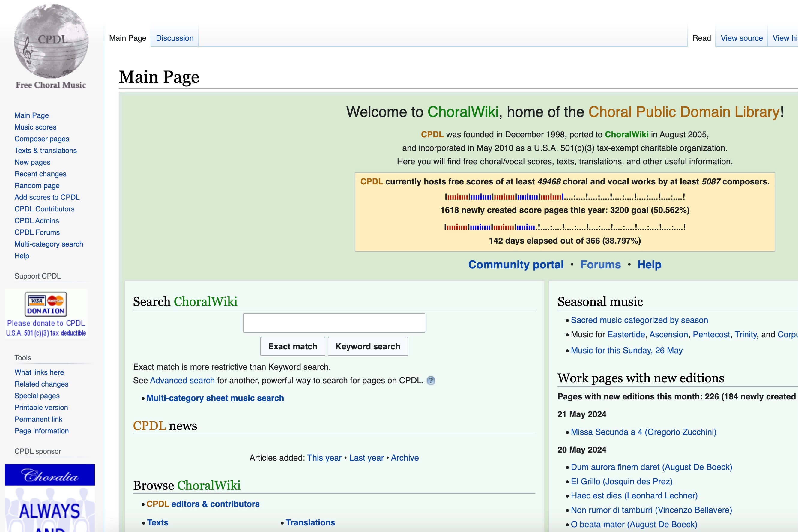The height and width of the screenshot is (532, 798).
Task: Open the Read tab
Action: 701,38
